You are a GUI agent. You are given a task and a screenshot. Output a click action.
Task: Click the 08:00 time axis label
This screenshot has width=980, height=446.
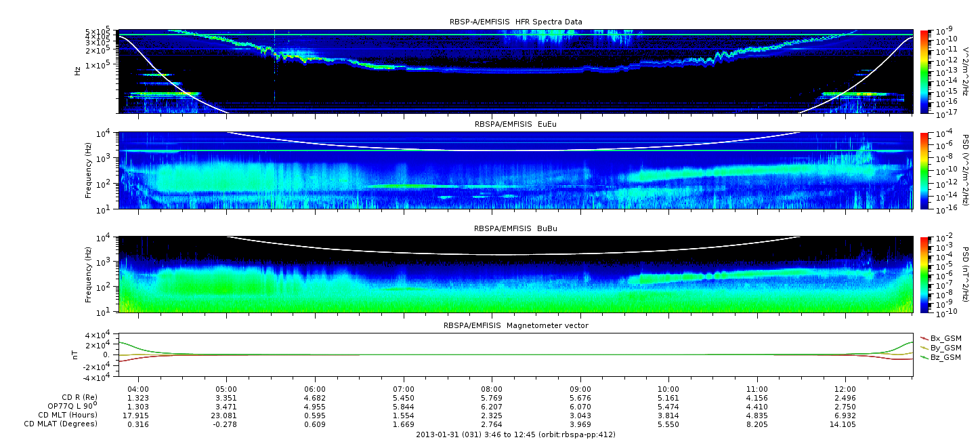[492, 389]
